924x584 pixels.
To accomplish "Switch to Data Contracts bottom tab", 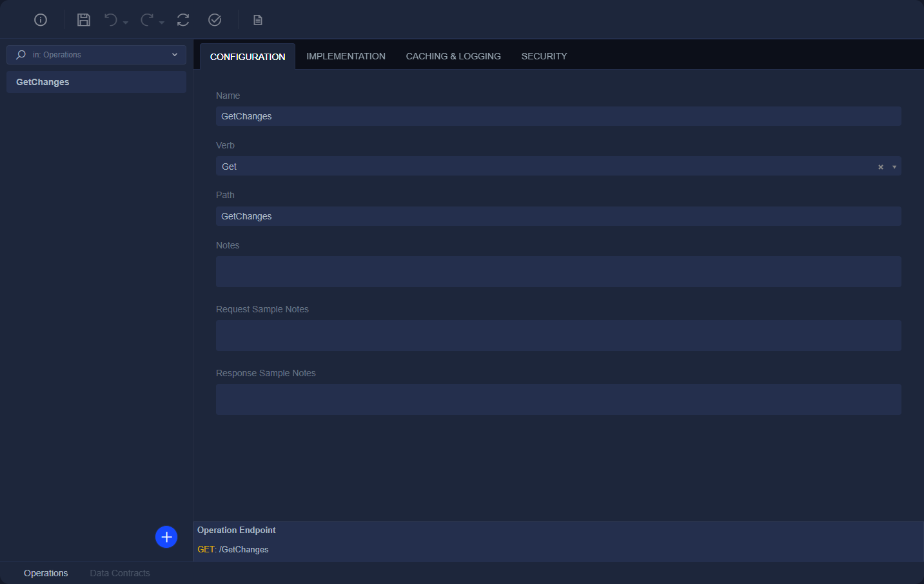I will (x=120, y=573).
